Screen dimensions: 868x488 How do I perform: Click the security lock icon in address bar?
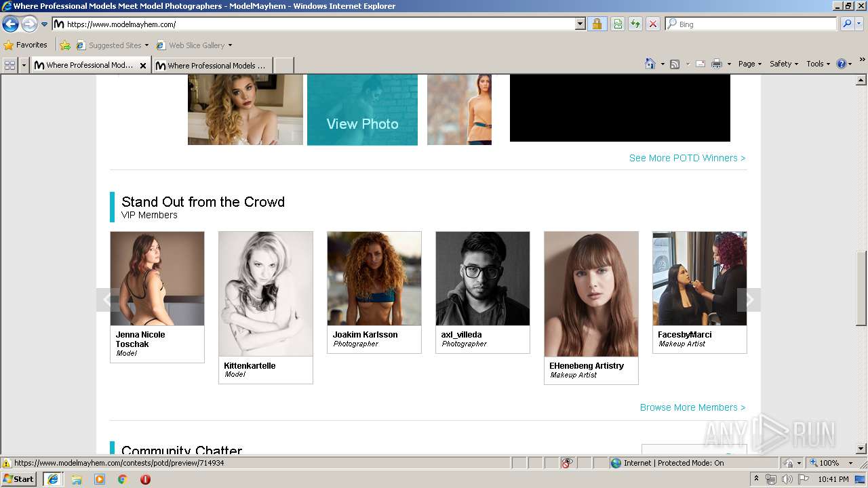tap(597, 24)
